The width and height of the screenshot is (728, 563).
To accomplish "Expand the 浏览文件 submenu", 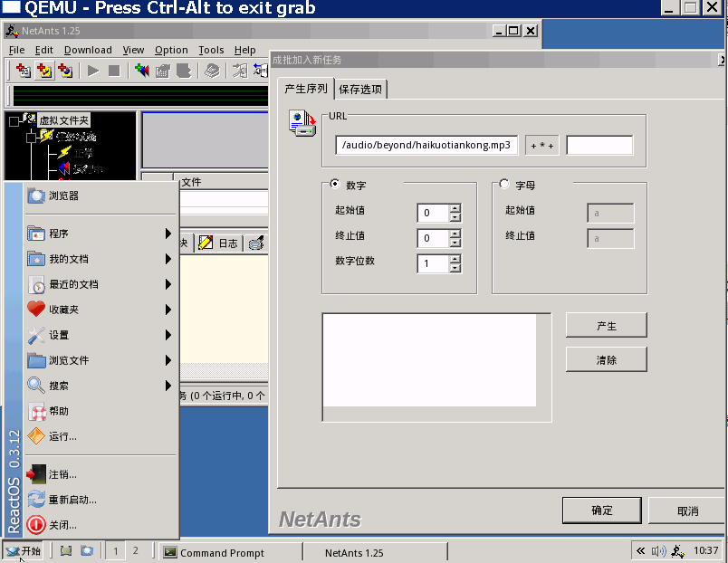I will pyautogui.click(x=101, y=360).
